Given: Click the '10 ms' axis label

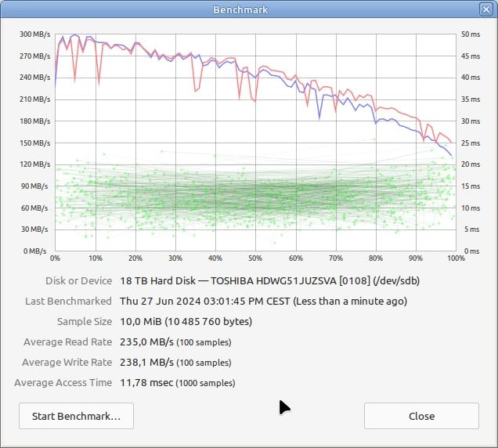Looking at the screenshot, I should (x=471, y=208).
